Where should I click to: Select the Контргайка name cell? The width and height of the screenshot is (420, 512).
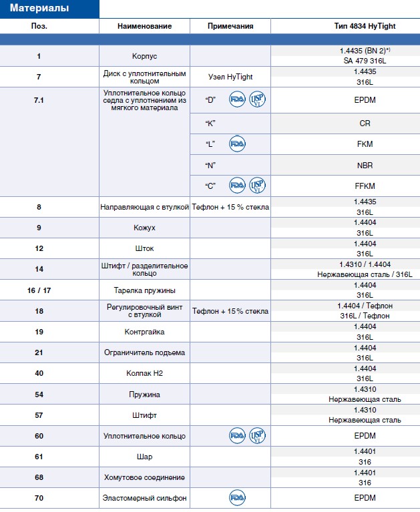coord(144,332)
